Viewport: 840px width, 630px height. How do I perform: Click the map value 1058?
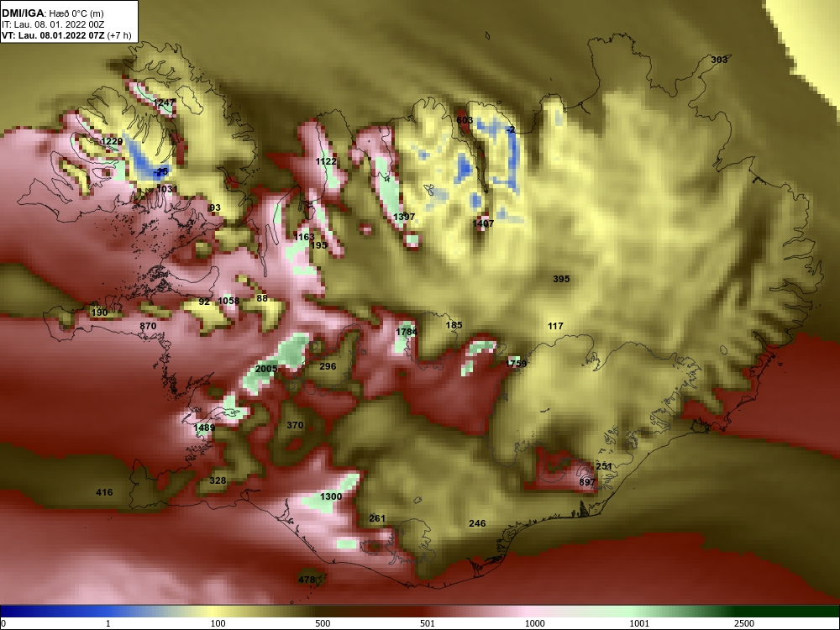[x=228, y=301]
